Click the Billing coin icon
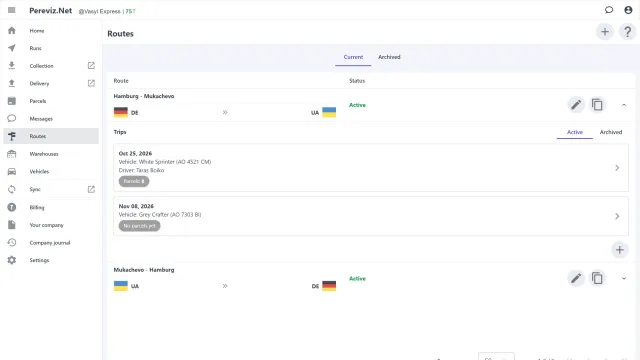 [12, 207]
